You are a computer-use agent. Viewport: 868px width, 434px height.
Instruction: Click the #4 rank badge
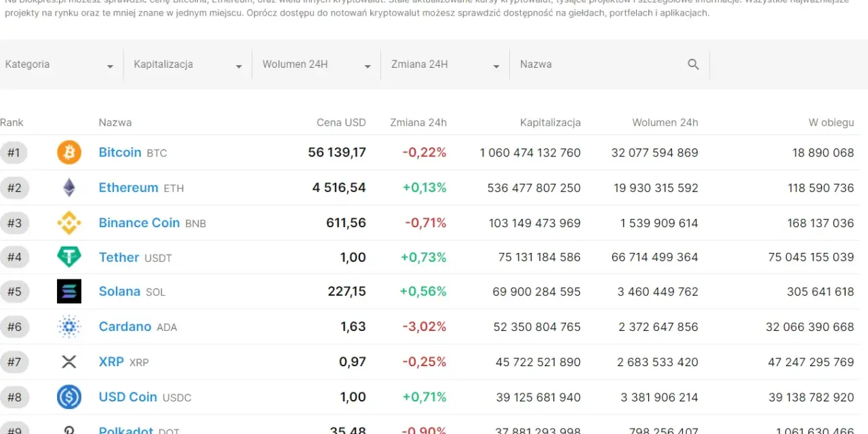coord(14,257)
